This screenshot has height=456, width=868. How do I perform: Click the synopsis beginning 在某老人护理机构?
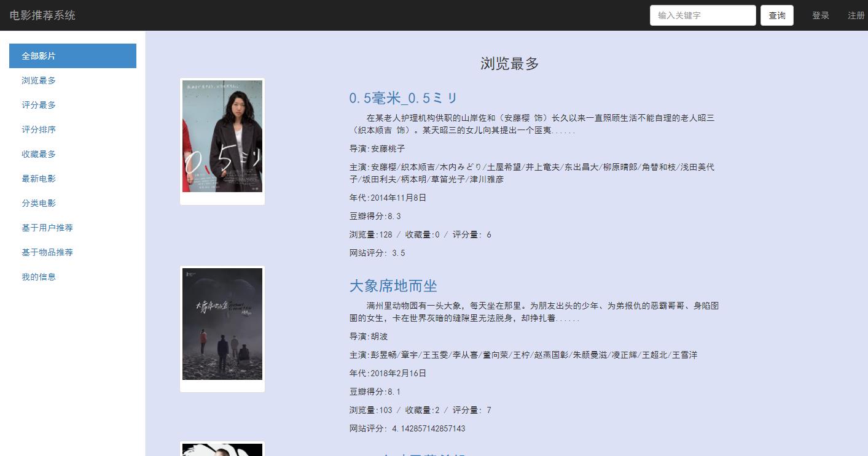click(532, 124)
